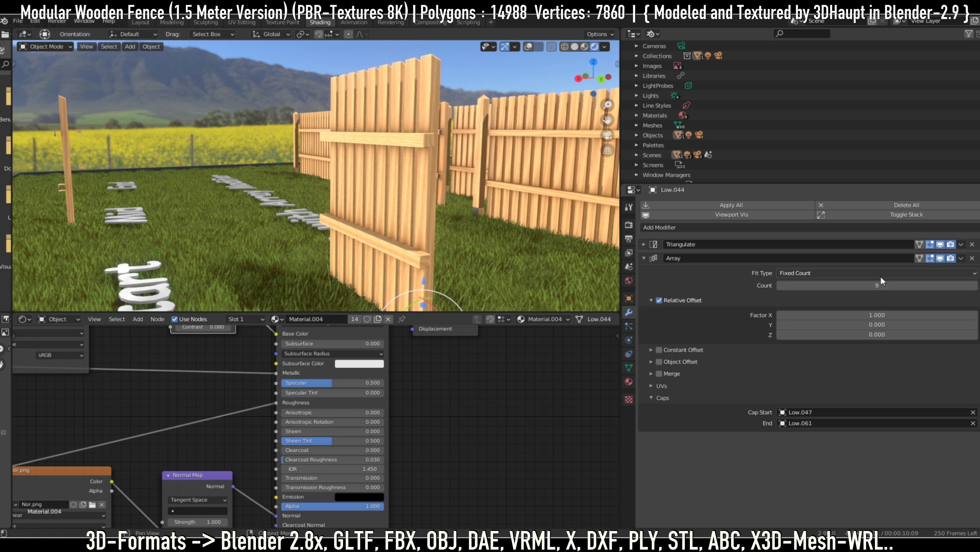Open the Fit Type Fixed Count dropdown

tap(877, 273)
